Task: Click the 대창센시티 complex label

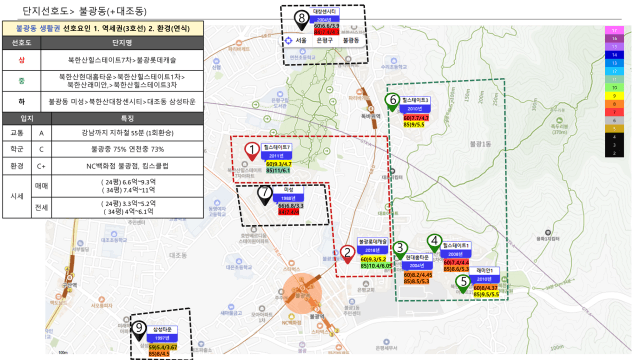Action: pyautogui.click(x=324, y=11)
